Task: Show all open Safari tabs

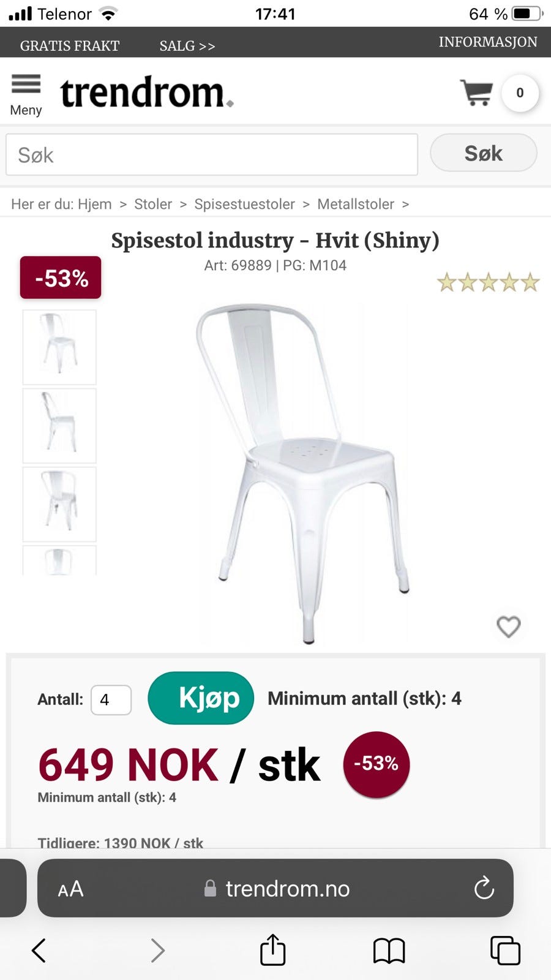Action: [505, 951]
